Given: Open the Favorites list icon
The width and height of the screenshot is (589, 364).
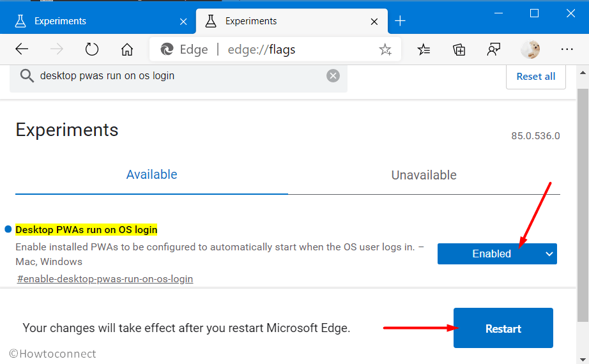Looking at the screenshot, I should [x=424, y=49].
